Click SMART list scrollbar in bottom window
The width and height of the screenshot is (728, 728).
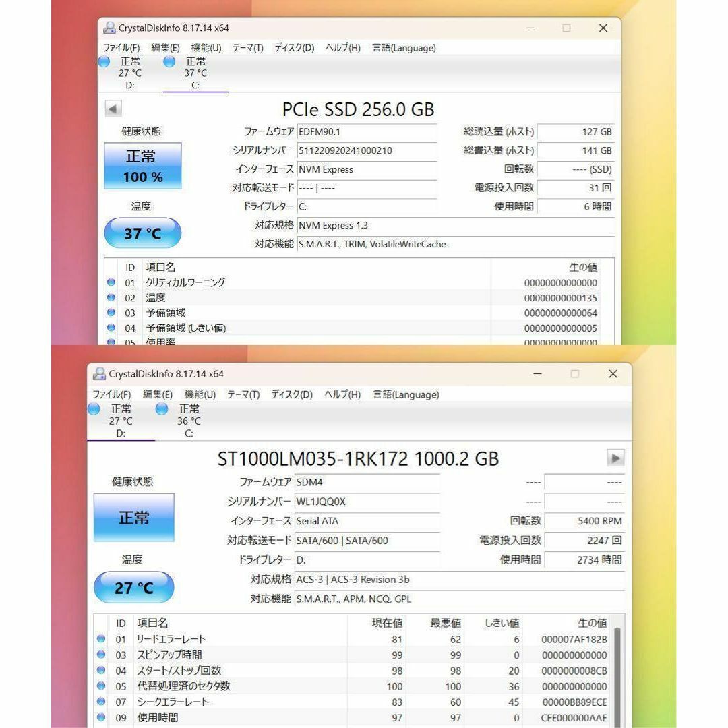click(x=617, y=677)
